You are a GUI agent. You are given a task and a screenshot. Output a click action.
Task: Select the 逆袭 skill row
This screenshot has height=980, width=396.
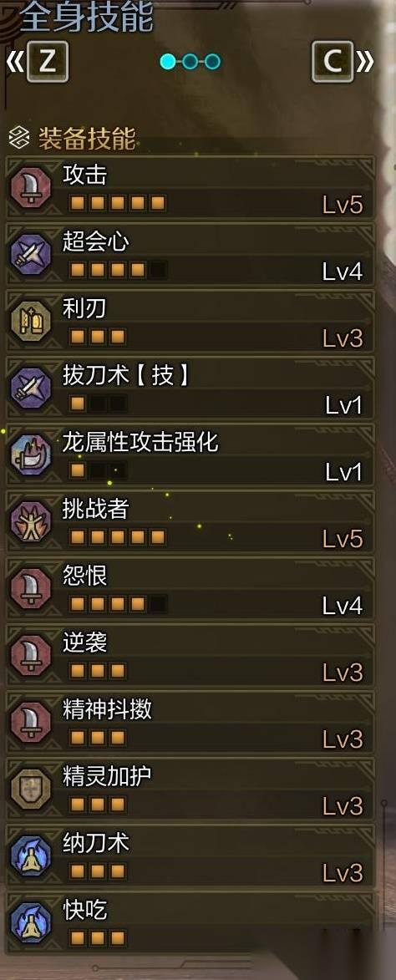tap(190, 656)
